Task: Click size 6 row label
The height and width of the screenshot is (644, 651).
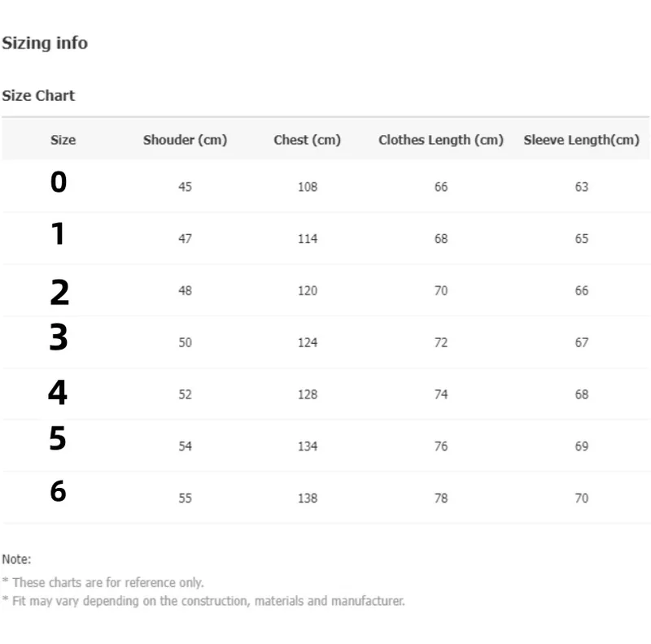Action: pyautogui.click(x=58, y=491)
